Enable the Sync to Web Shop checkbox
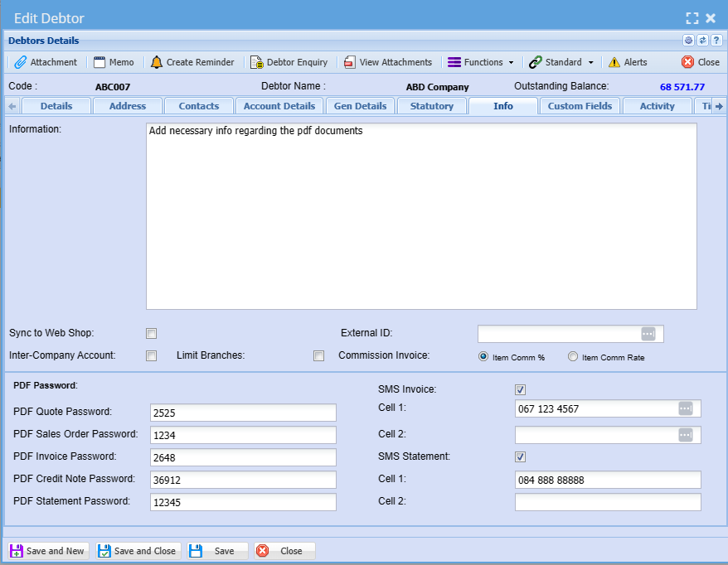728x565 pixels. coord(151,334)
